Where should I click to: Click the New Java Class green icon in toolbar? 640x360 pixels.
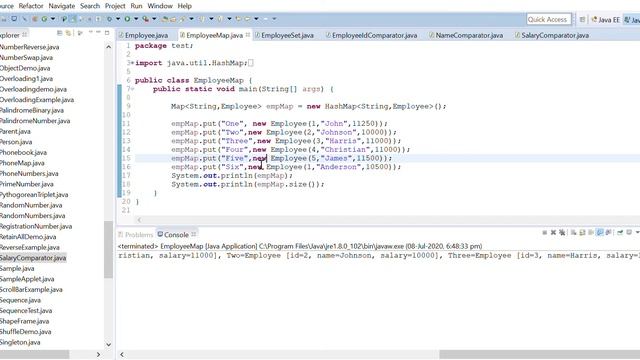coord(44,19)
